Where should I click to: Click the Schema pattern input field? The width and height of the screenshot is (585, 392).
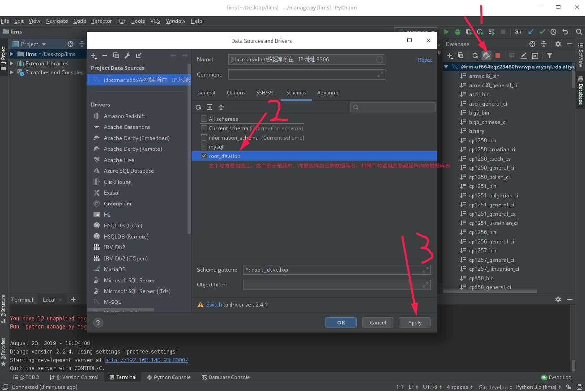coord(337,270)
